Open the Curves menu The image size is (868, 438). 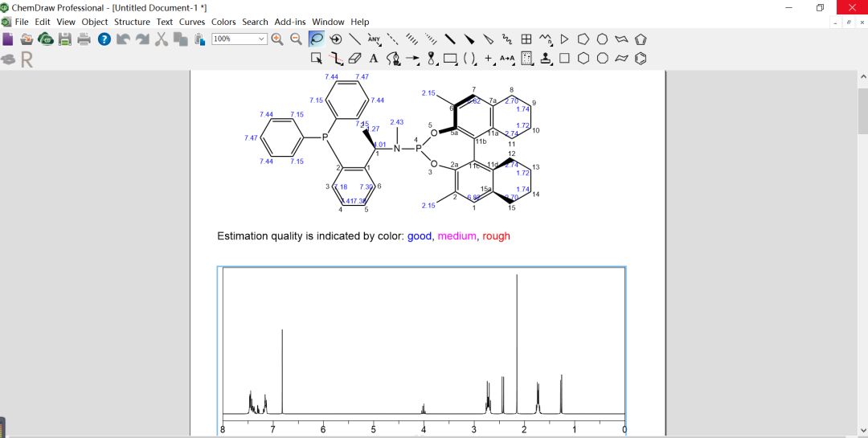click(192, 22)
